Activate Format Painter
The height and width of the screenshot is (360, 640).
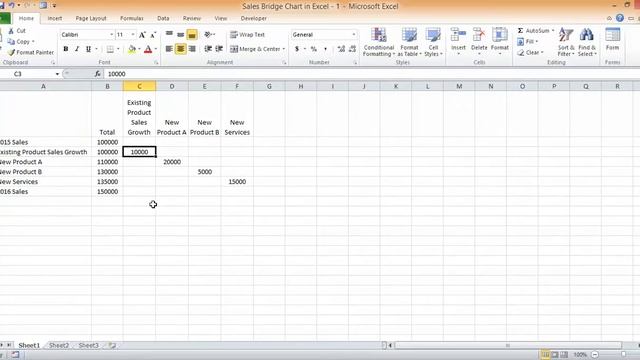[31, 52]
